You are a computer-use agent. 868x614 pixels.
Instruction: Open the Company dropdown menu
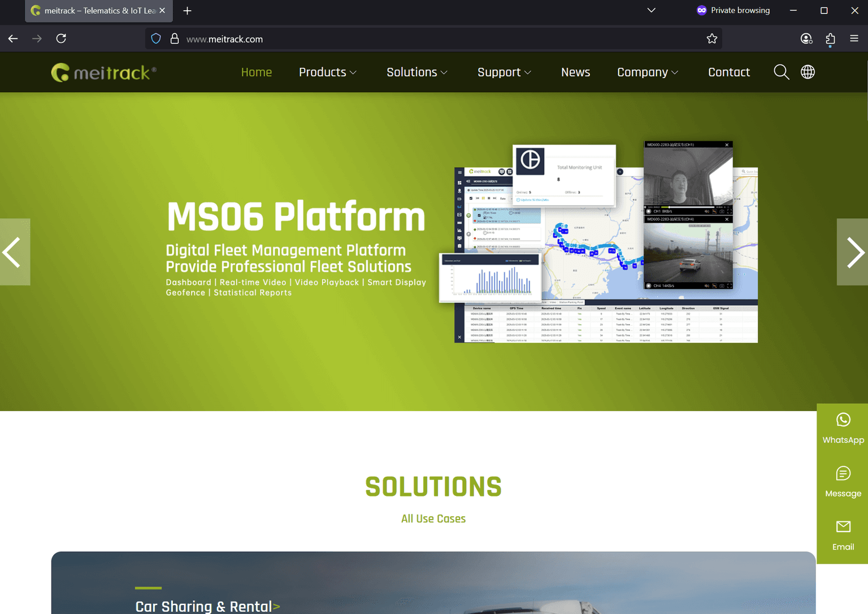[647, 72]
